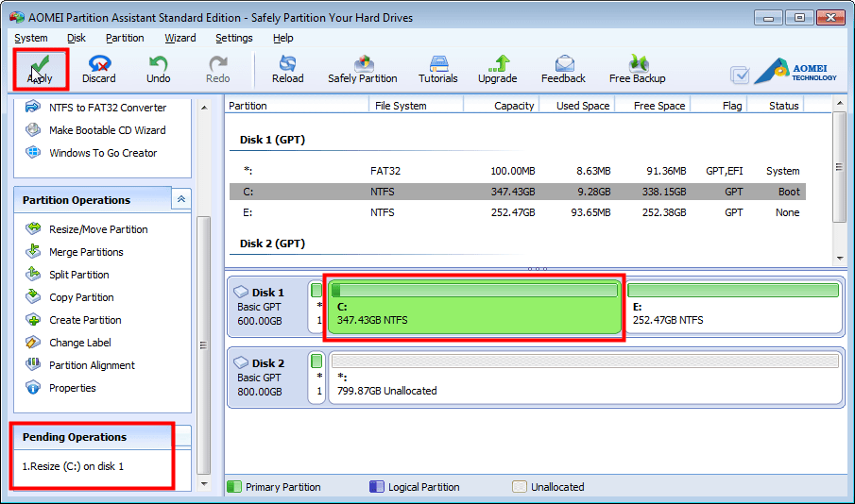Viewport: 855px width, 504px height.
Task: Open the System menu
Action: 30,38
